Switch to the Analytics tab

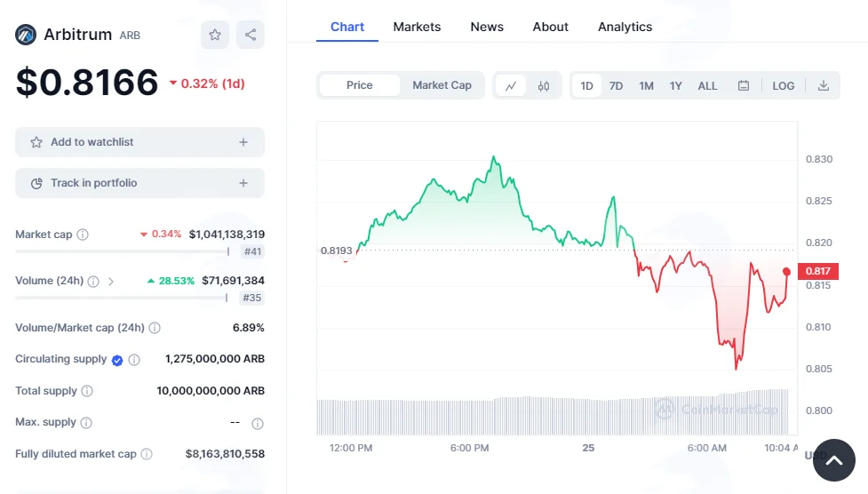click(625, 27)
